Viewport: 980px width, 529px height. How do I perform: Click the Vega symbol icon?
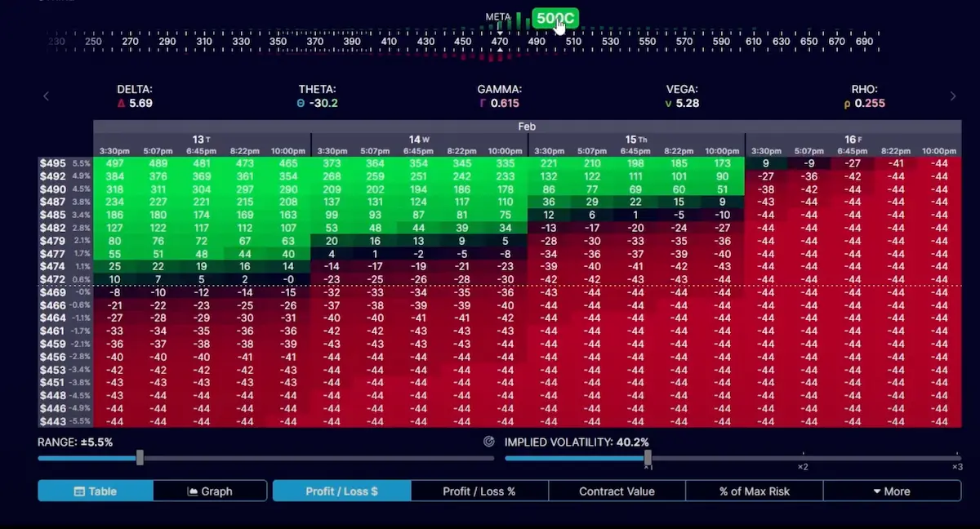[x=668, y=104]
